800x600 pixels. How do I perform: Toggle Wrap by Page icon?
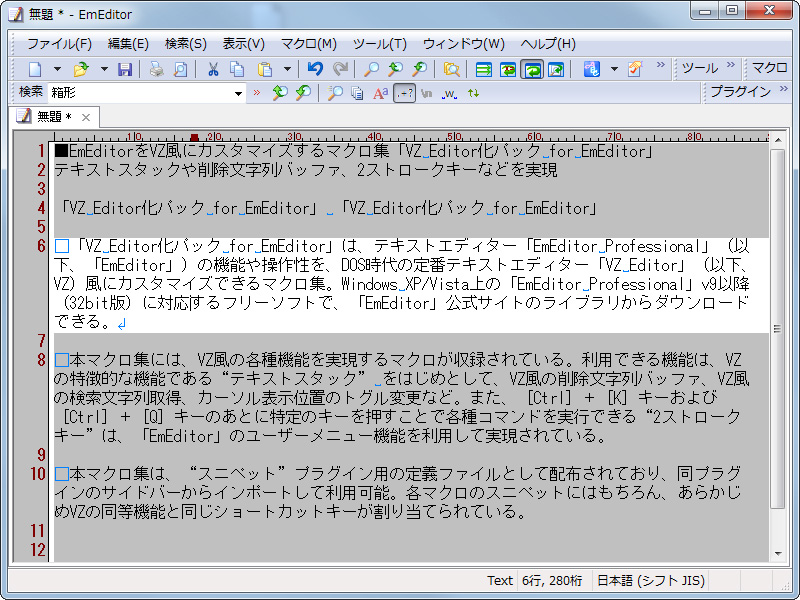[x=556, y=69]
